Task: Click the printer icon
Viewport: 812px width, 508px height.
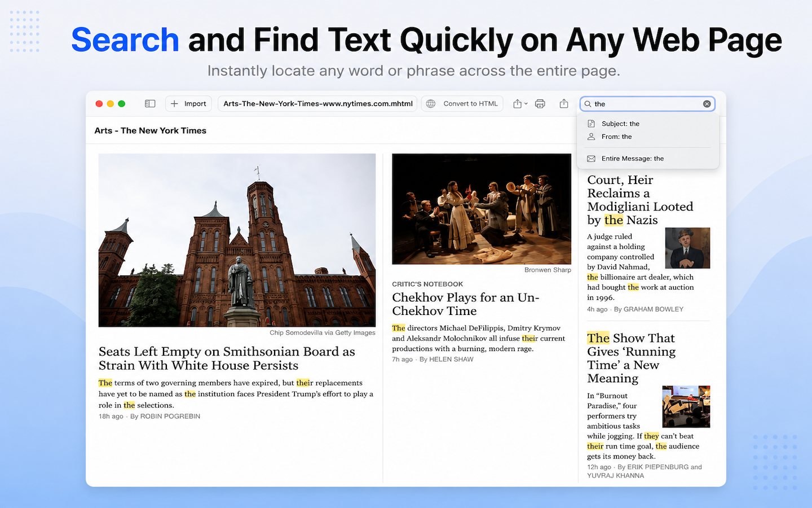Action: point(540,104)
